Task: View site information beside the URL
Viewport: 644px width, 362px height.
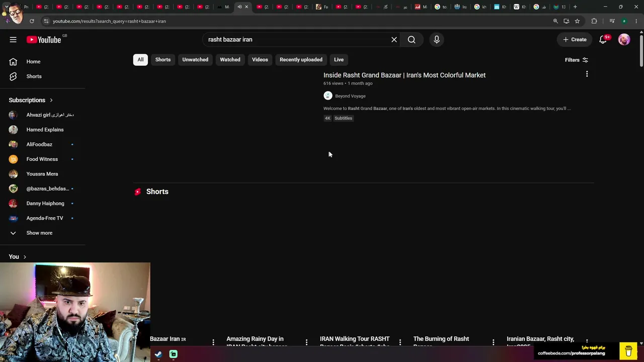Action: click(x=46, y=21)
